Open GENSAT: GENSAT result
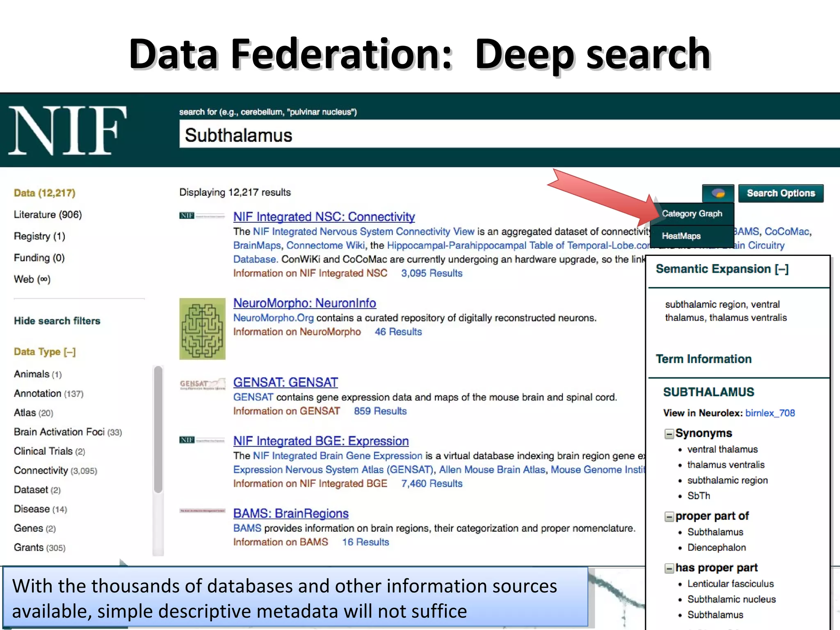Screen dimensions: 840x630 tap(285, 382)
